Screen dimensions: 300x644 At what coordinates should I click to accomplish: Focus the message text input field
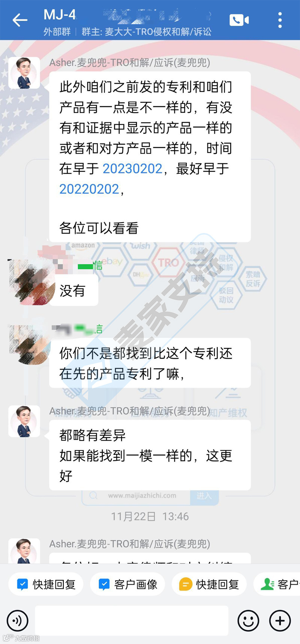(132, 620)
